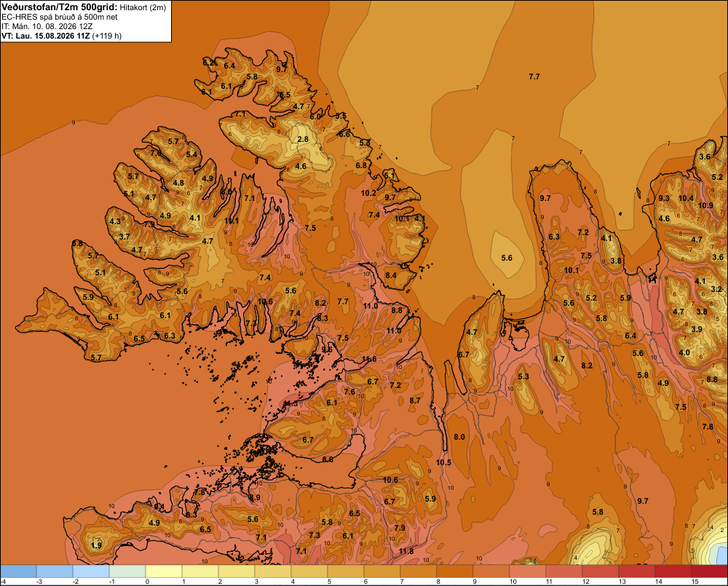
Task: Click the 1.9 temperature label at the southwest peninsula
Action: tap(97, 546)
